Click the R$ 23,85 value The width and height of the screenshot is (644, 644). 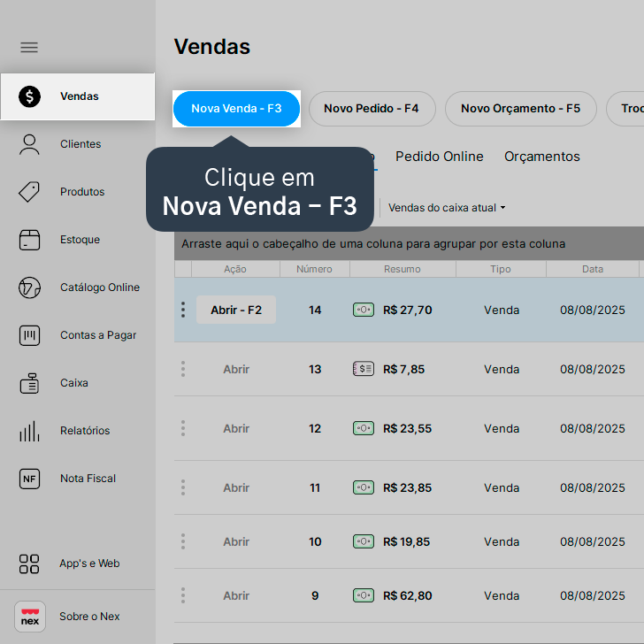point(408,488)
